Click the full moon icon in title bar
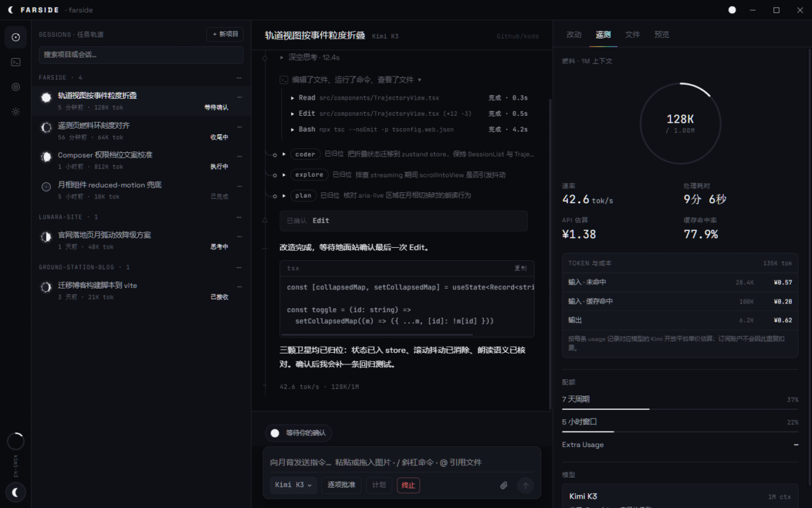812x508 pixels. 731,10
